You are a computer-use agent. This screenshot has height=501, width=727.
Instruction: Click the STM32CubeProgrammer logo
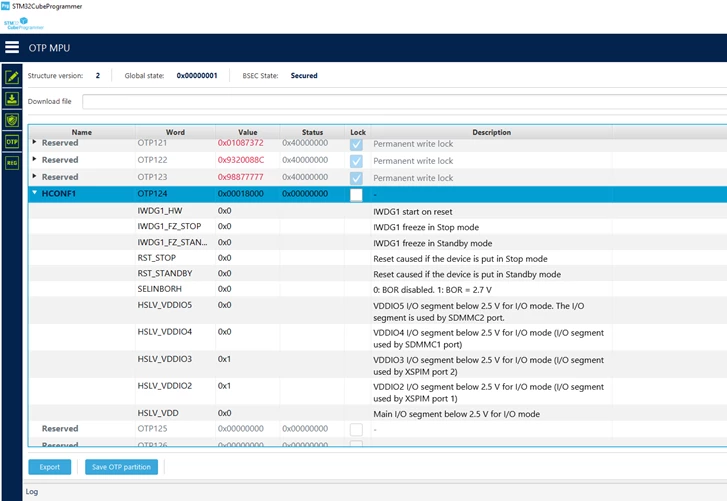[23, 24]
